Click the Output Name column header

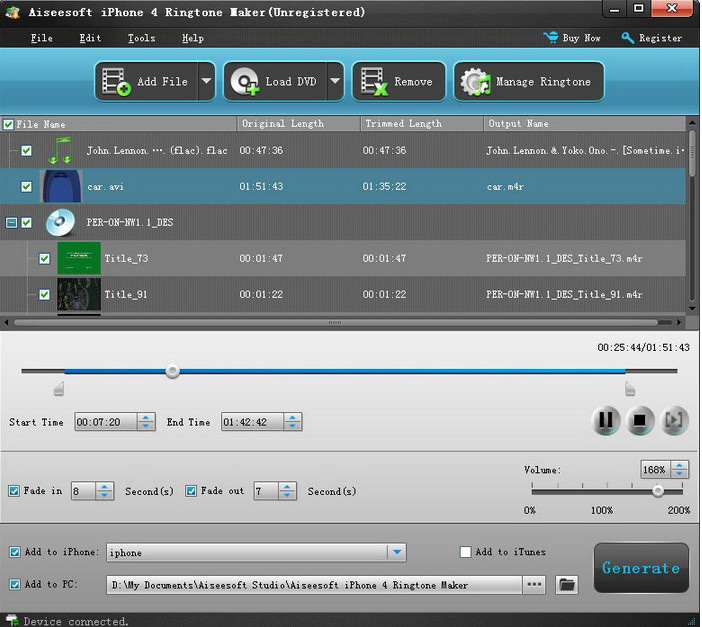585,124
